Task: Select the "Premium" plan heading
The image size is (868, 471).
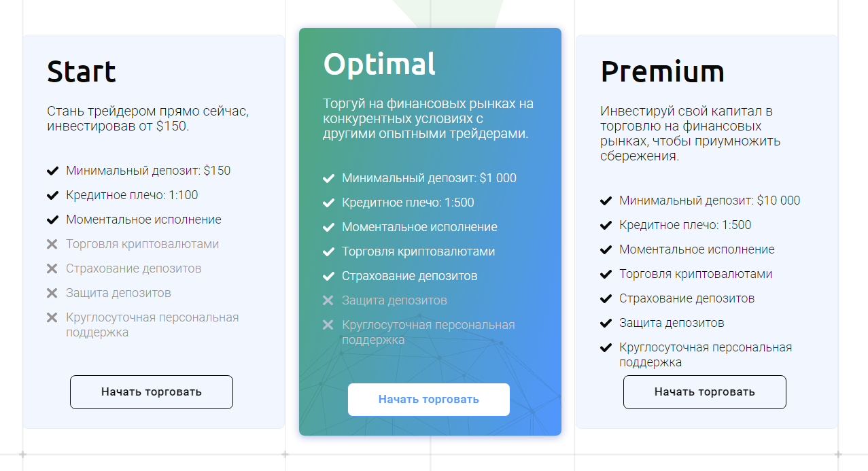Action: [663, 71]
